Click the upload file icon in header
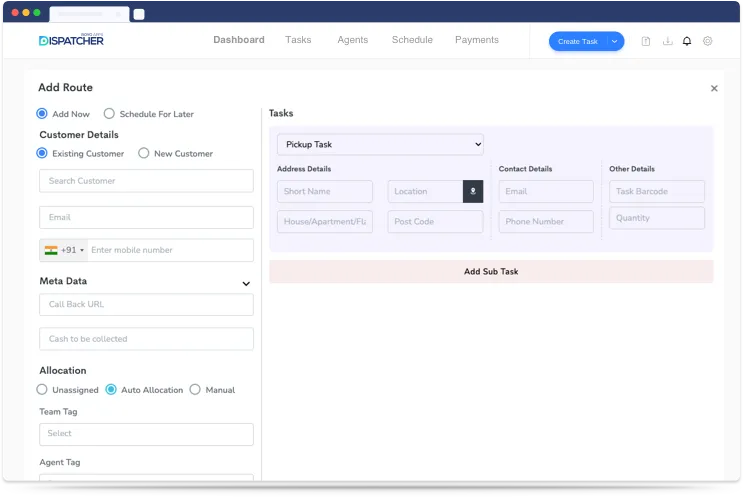Screen dimensions: 743x497 pyautogui.click(x=646, y=41)
